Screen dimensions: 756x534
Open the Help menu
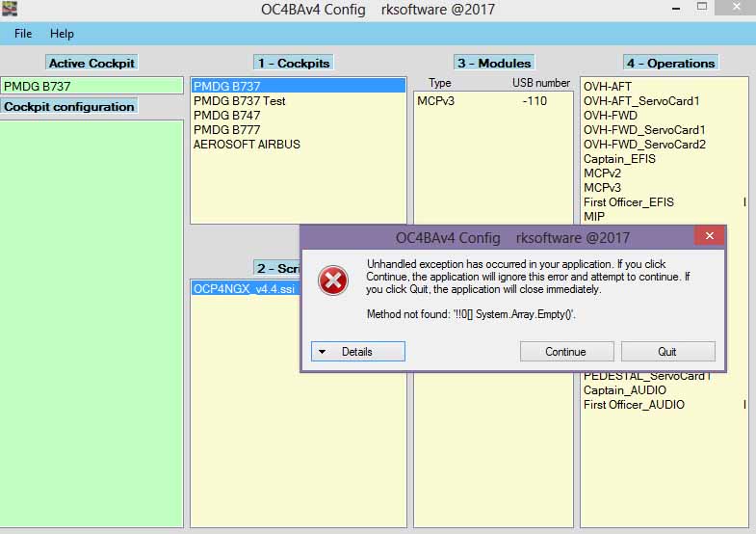click(x=62, y=34)
